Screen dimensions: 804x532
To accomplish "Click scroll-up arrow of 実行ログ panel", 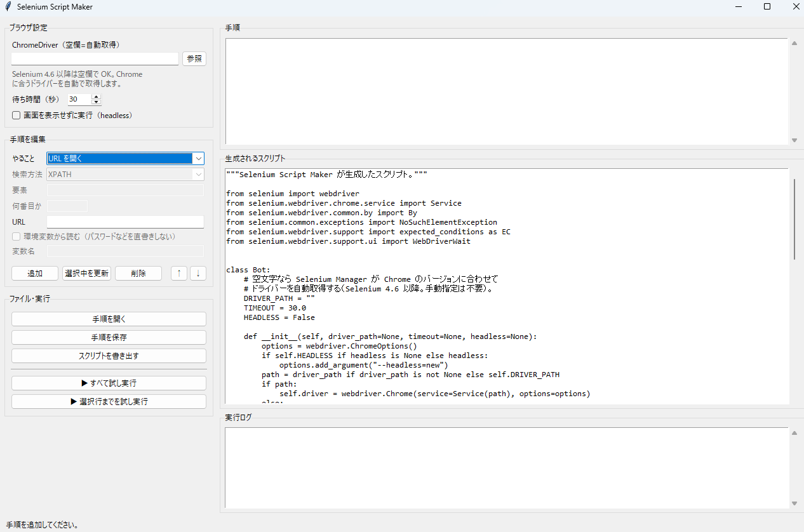I will 794,432.
